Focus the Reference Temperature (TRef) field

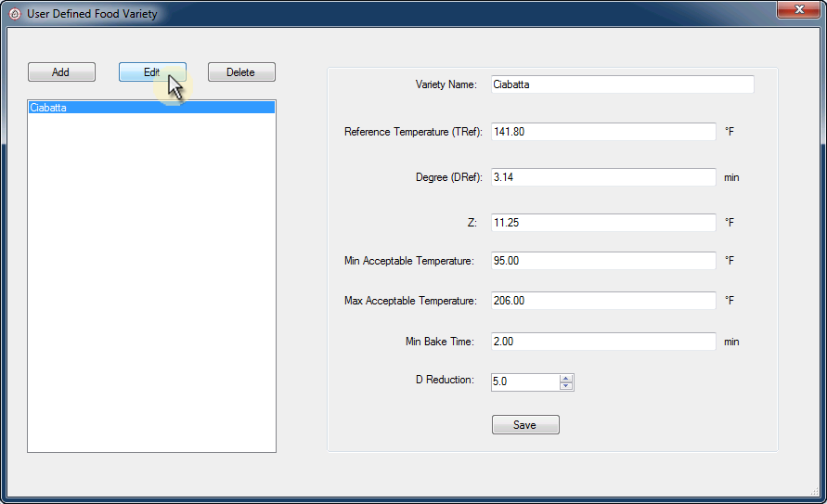603,132
